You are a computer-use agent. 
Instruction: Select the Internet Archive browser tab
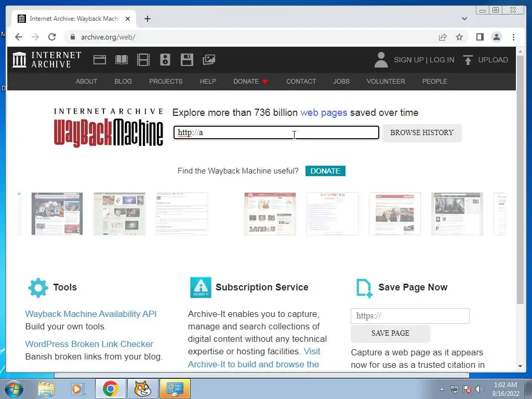point(74,19)
